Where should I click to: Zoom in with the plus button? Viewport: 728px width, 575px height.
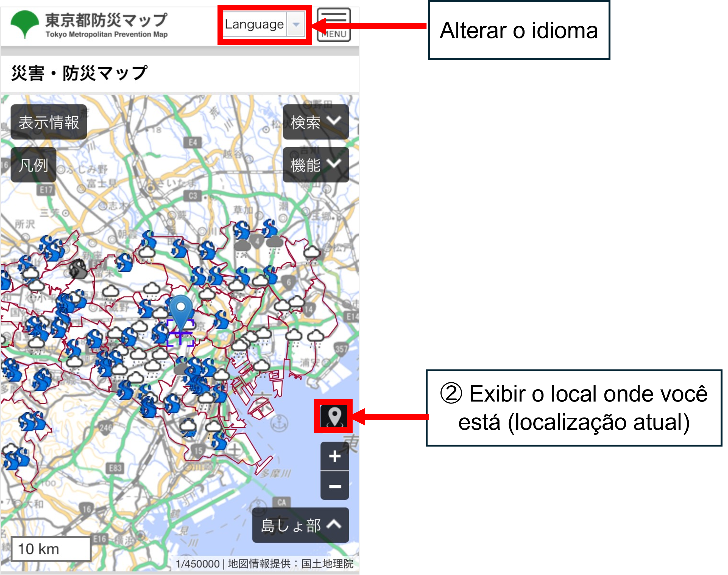tap(334, 456)
